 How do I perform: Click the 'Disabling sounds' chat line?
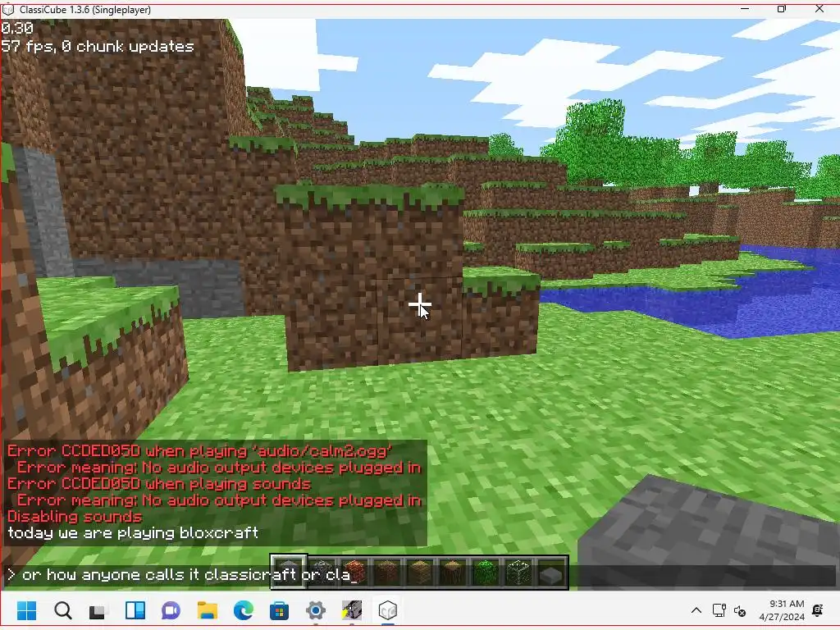(x=75, y=517)
